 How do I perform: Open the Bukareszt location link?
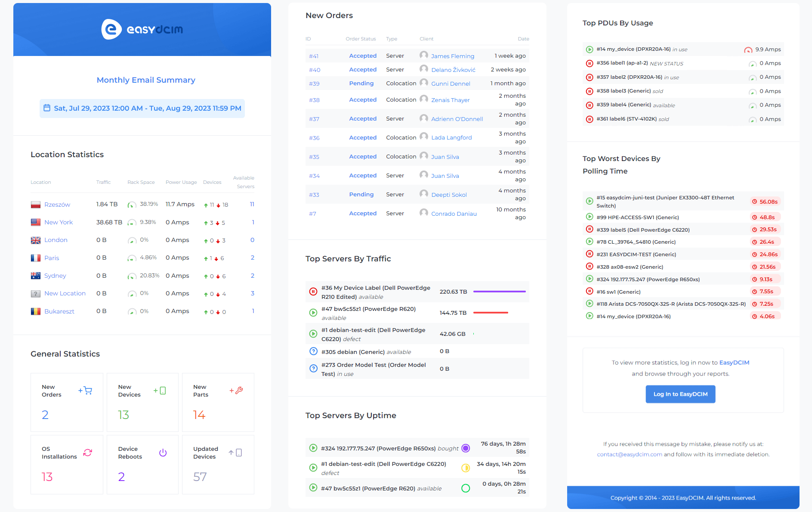pyautogui.click(x=59, y=311)
